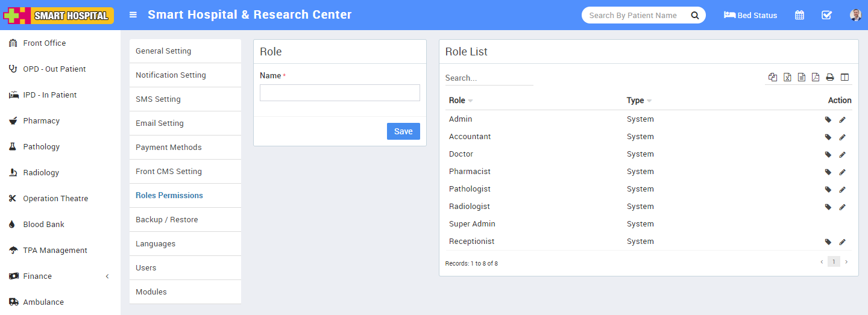
Task: Open the calendar icon in header
Action: (799, 15)
